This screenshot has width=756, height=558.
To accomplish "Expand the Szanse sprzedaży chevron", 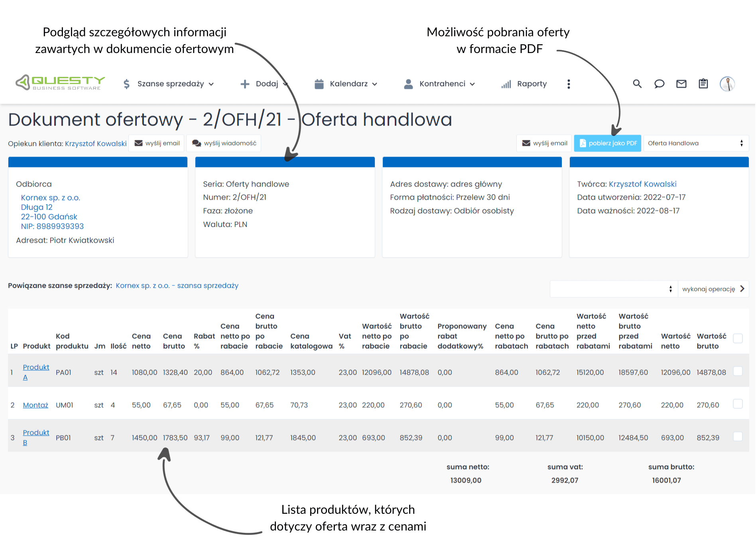I will tap(211, 84).
